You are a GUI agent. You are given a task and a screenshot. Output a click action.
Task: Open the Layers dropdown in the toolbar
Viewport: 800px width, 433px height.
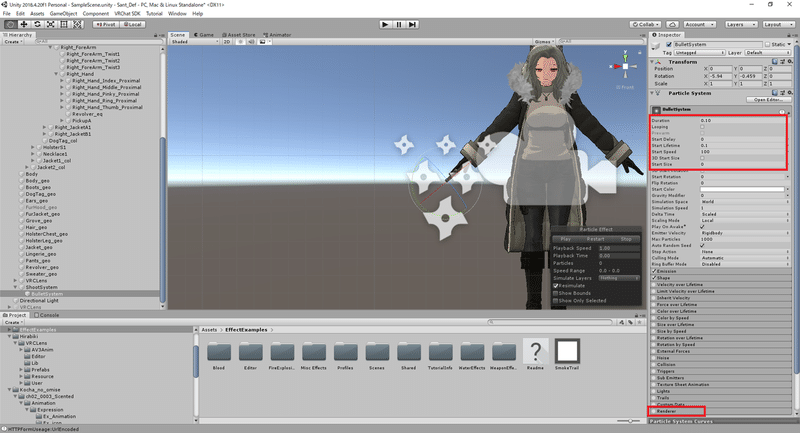pyautogui.click(x=740, y=24)
